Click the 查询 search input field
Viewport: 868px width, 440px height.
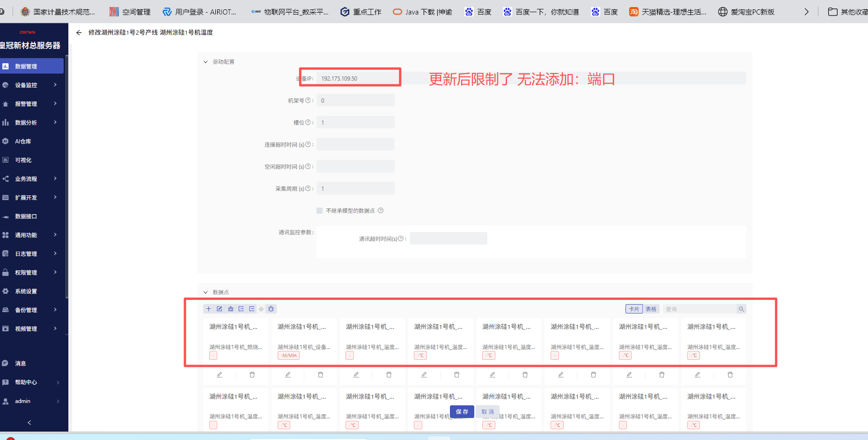(700, 309)
